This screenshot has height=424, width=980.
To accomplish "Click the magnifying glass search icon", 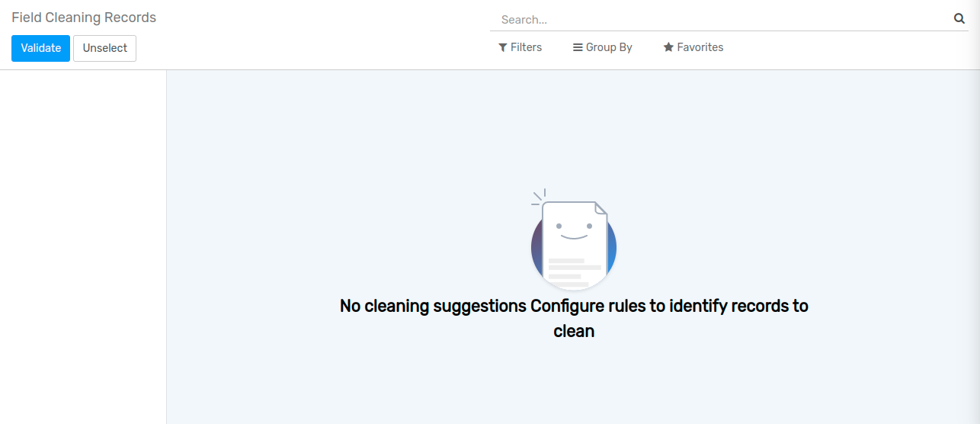I will 959,19.
